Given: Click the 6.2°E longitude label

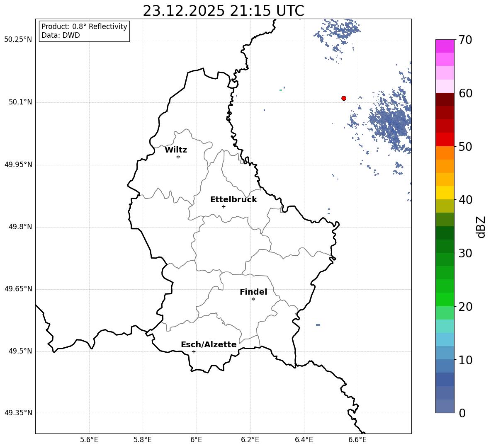Looking at the screenshot, I should click(x=250, y=440).
